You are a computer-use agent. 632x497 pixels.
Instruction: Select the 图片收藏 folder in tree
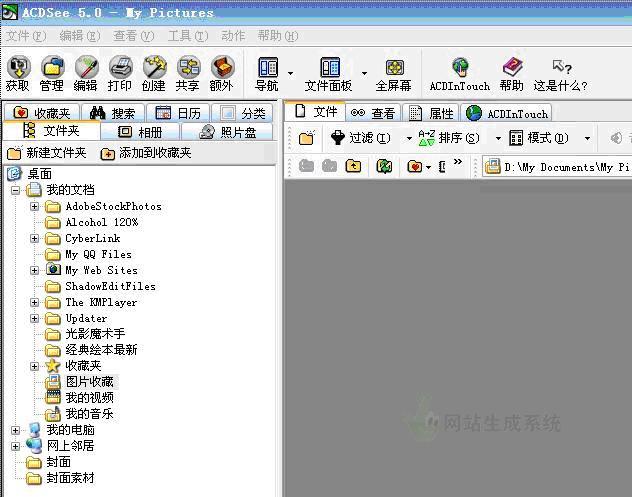point(80,382)
